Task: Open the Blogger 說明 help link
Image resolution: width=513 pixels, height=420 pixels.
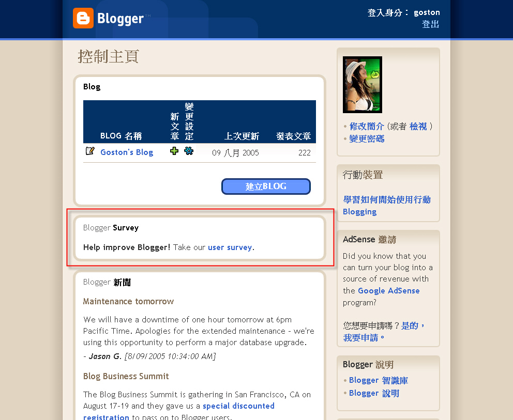Action: pyautogui.click(x=374, y=393)
